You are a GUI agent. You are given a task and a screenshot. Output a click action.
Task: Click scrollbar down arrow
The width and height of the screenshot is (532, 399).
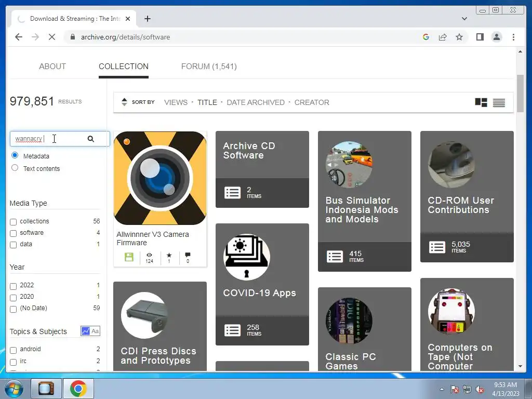click(x=520, y=366)
